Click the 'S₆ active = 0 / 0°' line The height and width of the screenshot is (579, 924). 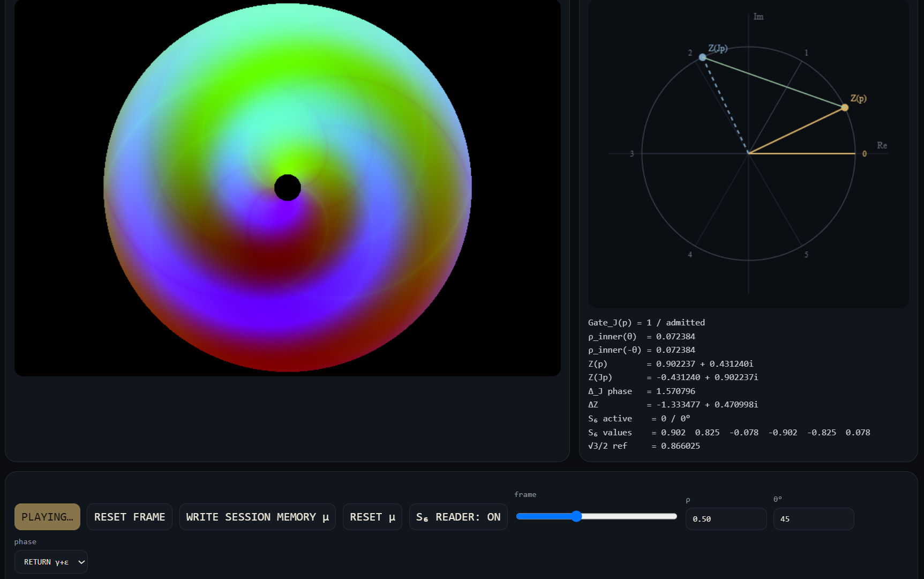639,418
